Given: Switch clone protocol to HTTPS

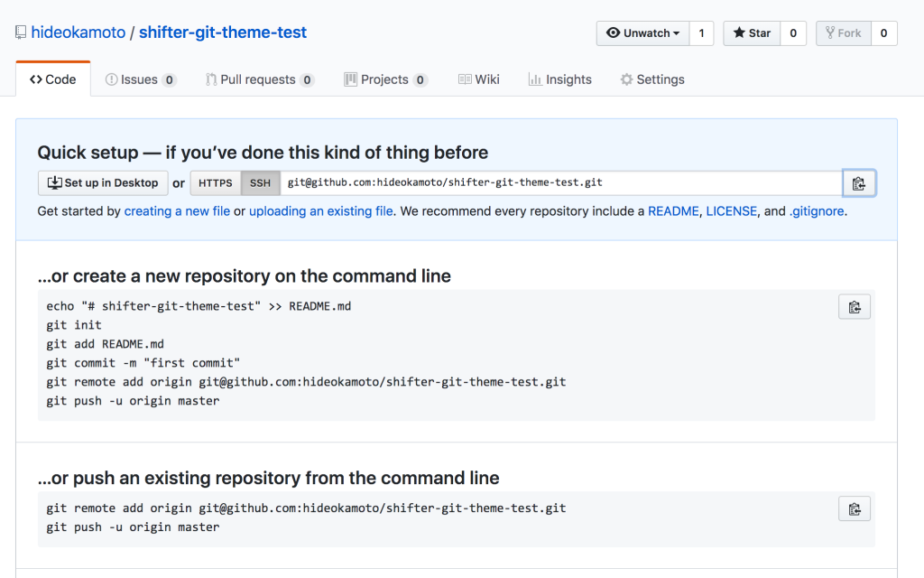Looking at the screenshot, I should (215, 183).
